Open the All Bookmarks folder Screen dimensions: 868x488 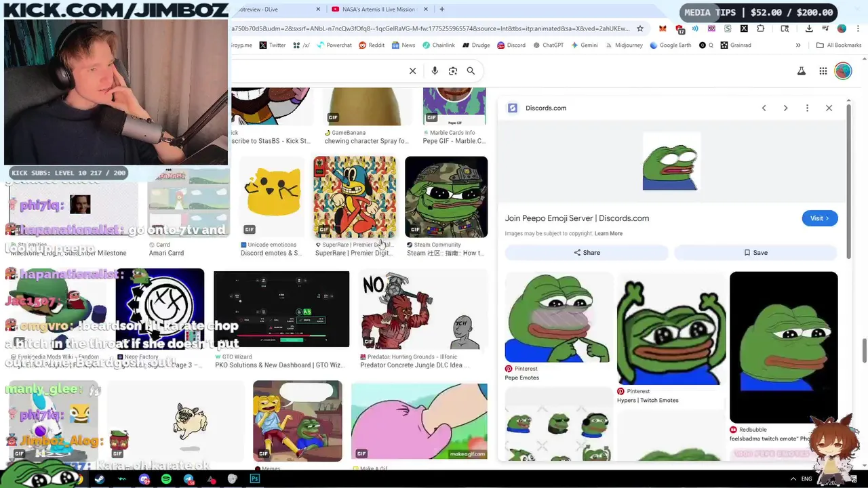(x=839, y=45)
